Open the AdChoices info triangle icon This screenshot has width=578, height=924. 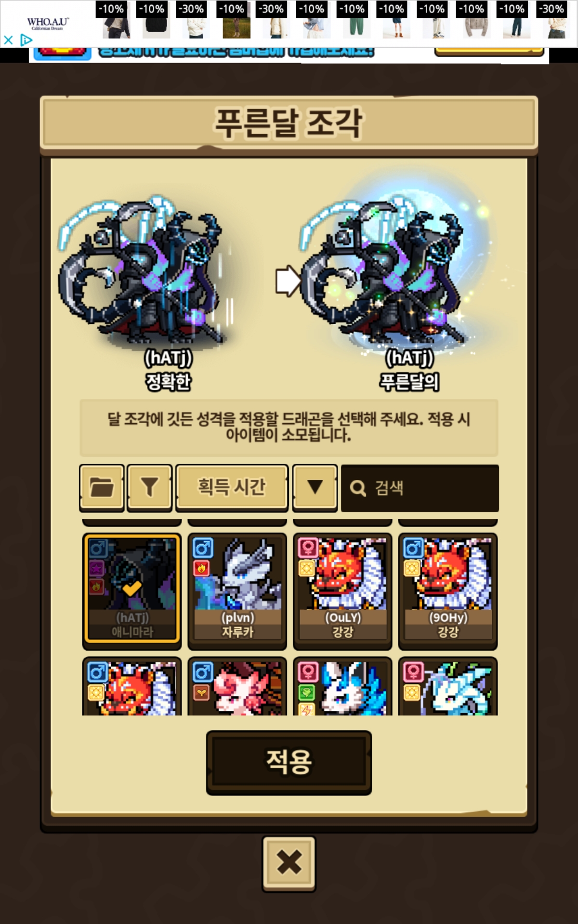pos(26,40)
